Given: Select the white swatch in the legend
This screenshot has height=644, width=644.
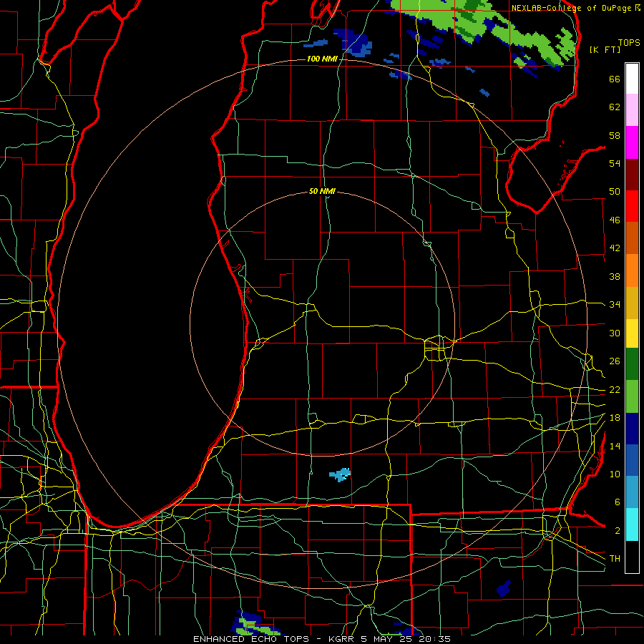Looking at the screenshot, I should (x=632, y=79).
